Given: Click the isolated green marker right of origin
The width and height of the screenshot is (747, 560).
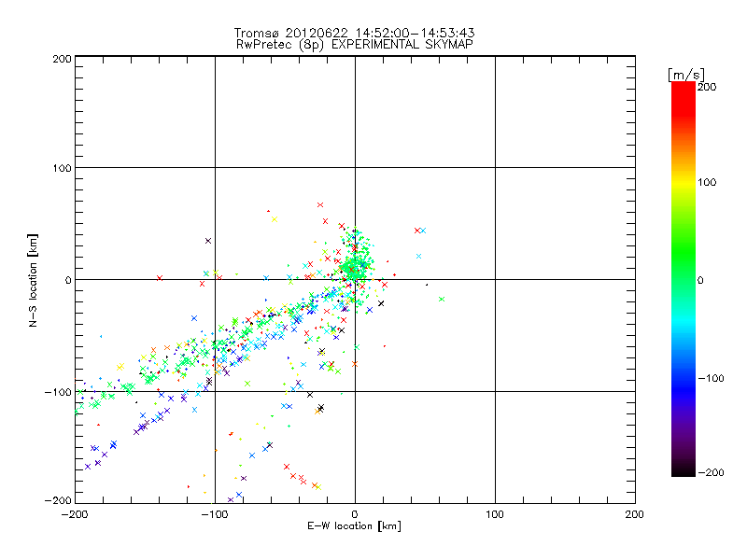Looking at the screenshot, I should (441, 299).
